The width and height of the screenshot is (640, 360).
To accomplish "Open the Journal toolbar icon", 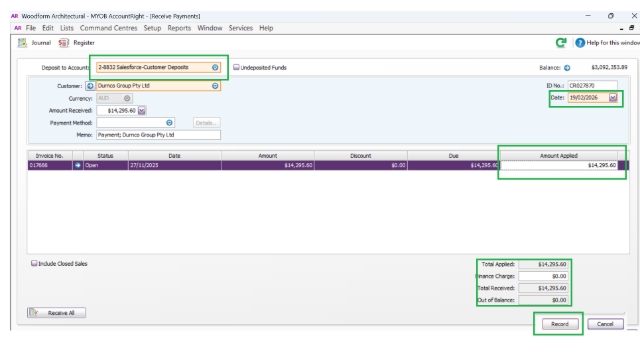I will pos(22,43).
